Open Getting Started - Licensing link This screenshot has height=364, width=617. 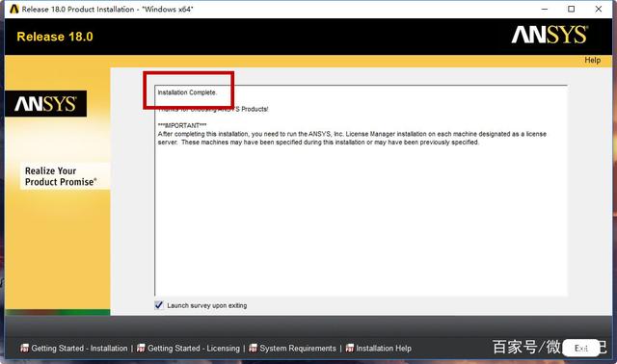[193, 349]
